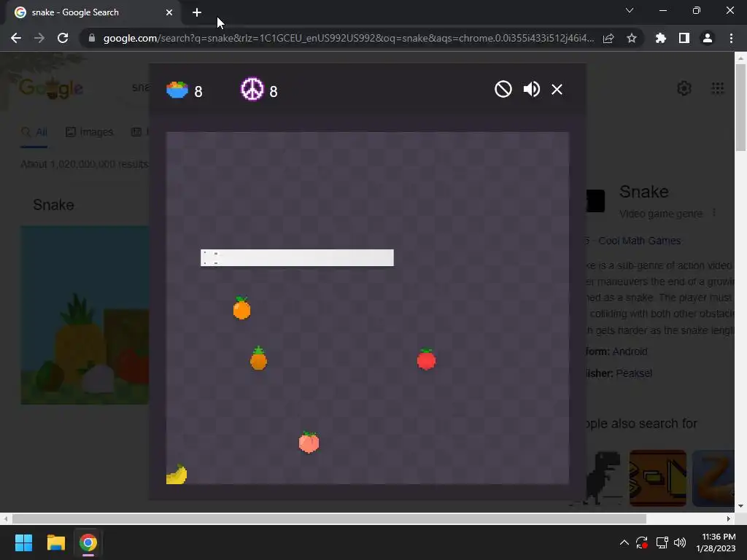Open File Explorer from the taskbar

coord(55,542)
